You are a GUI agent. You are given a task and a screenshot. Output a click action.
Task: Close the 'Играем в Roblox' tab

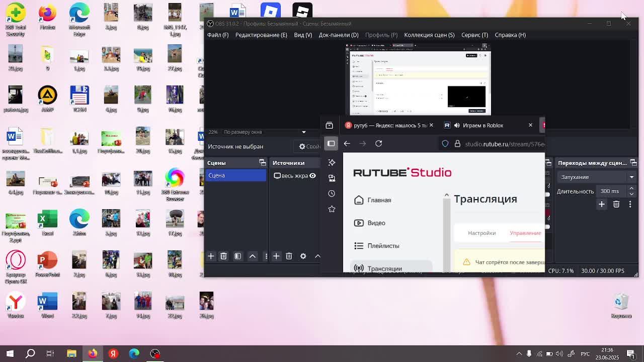pyautogui.click(x=530, y=126)
